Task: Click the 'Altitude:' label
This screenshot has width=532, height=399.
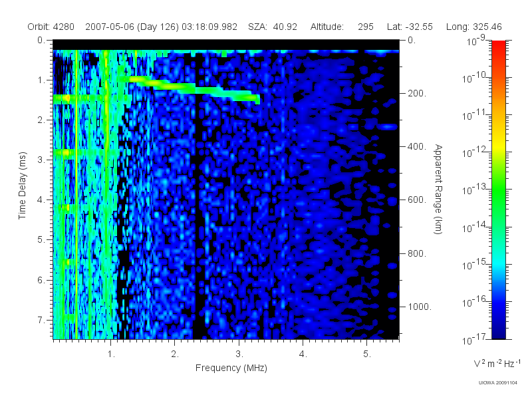Action: [x=327, y=27]
